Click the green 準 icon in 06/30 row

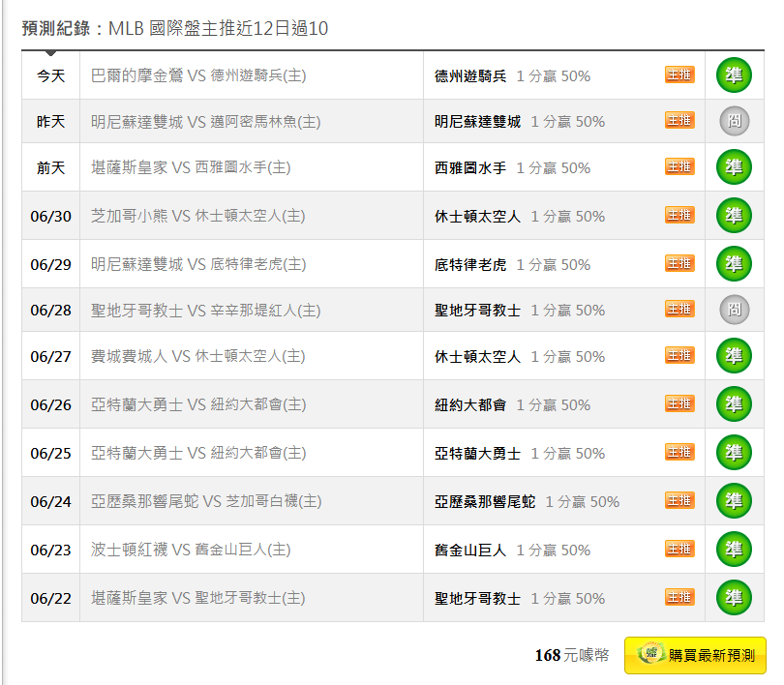(x=734, y=216)
